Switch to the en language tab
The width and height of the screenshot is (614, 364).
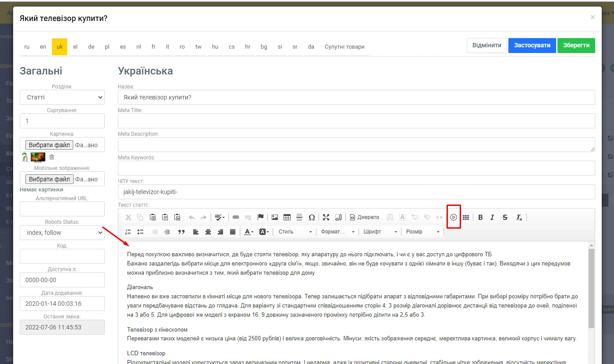pyautogui.click(x=43, y=47)
